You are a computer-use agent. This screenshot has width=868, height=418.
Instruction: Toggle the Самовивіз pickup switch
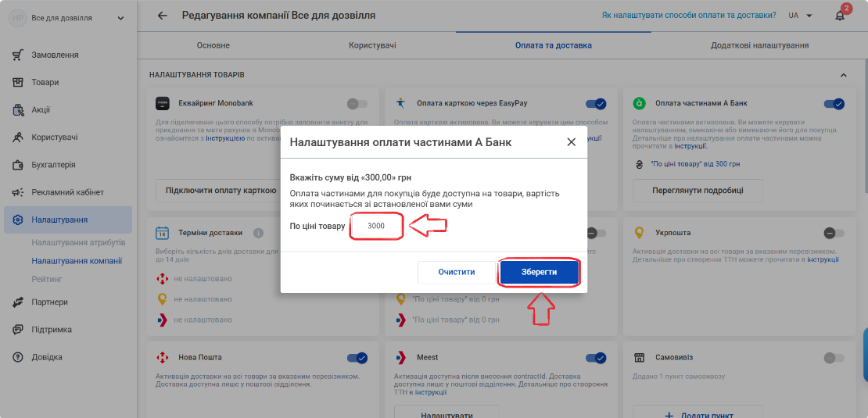(x=834, y=358)
